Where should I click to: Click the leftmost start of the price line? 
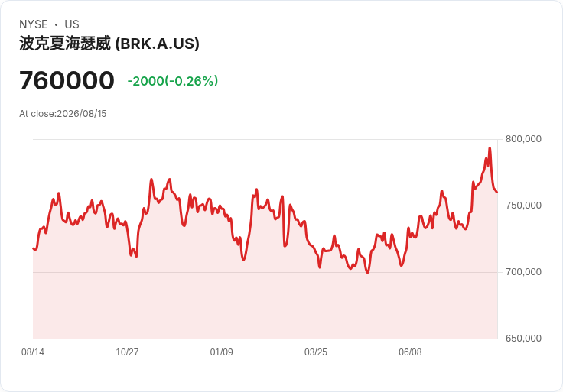(x=34, y=248)
